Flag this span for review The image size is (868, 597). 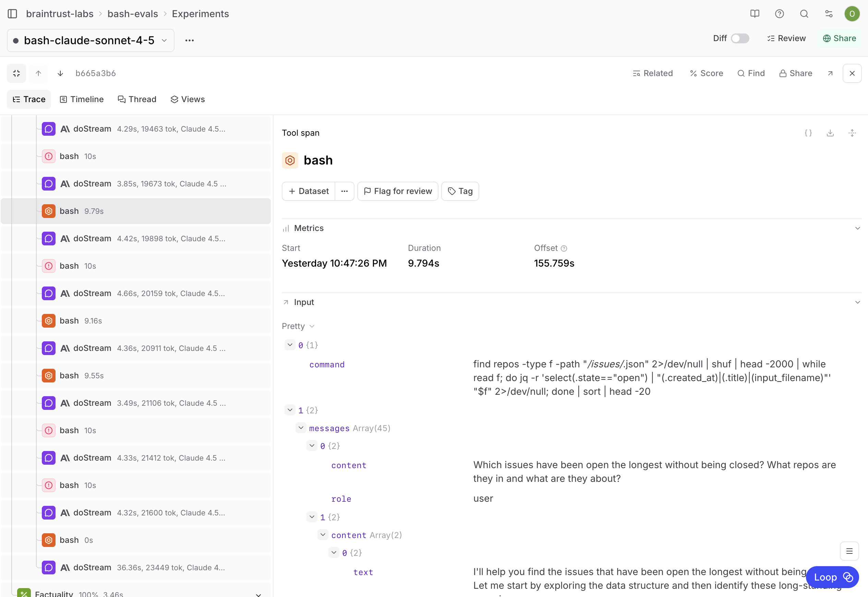tap(398, 191)
